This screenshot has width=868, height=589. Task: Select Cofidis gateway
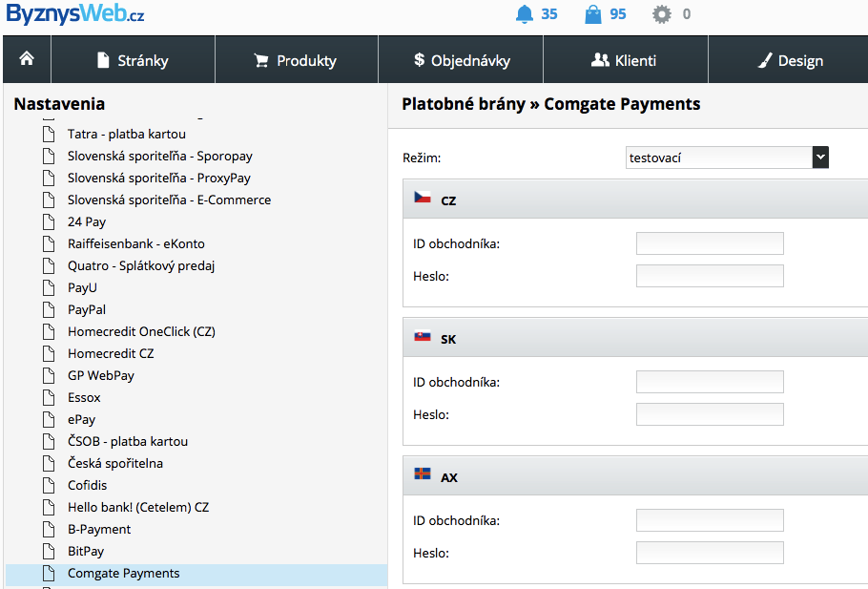[88, 485]
